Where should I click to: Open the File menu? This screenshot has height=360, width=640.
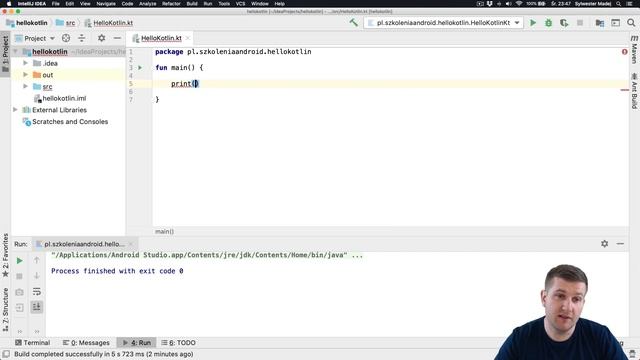click(56, 4)
